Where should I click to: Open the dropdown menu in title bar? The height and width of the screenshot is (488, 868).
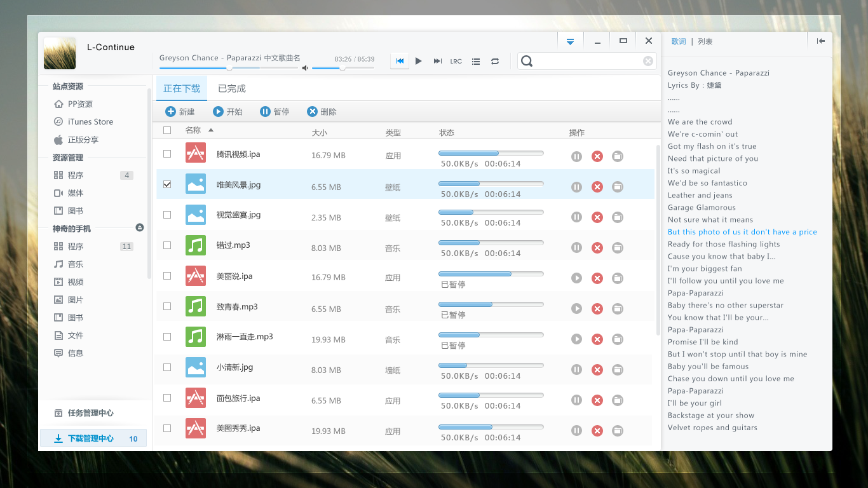tap(570, 41)
